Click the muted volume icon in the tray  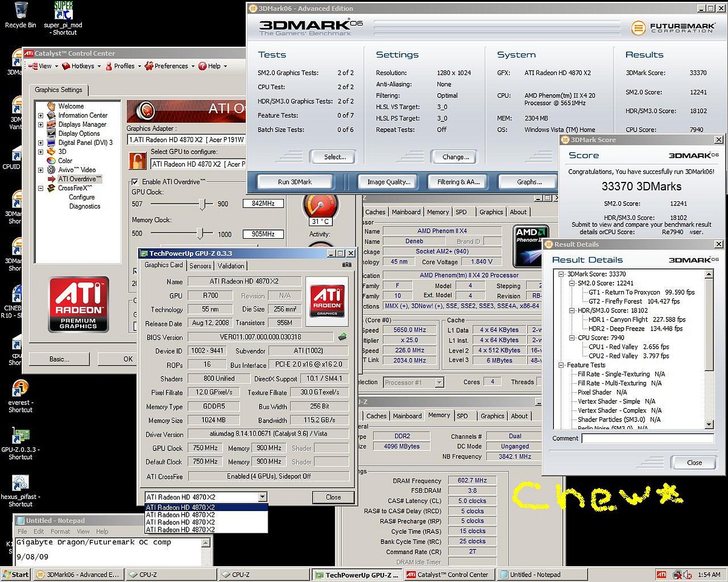[687, 575]
